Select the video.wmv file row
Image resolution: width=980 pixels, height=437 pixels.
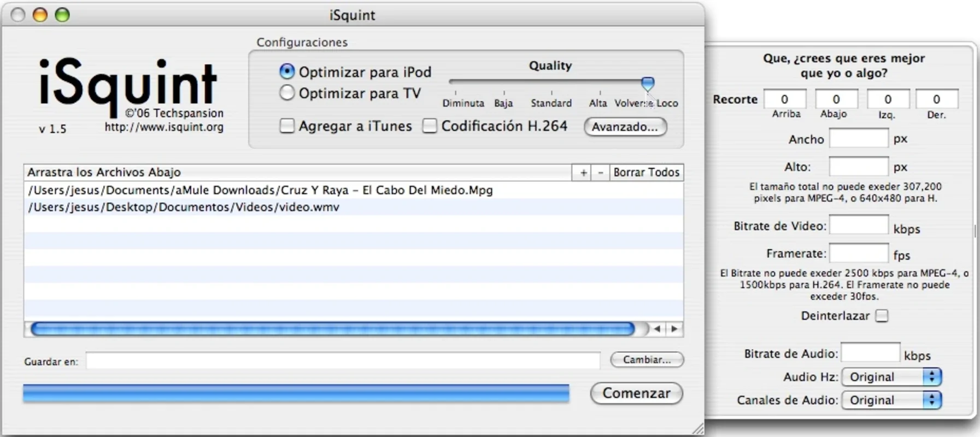point(354,207)
